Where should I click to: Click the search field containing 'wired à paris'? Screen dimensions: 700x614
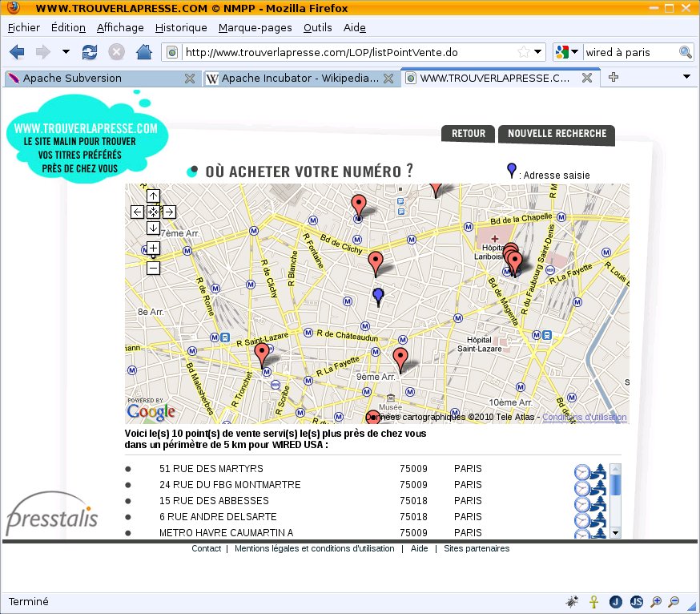(631, 53)
